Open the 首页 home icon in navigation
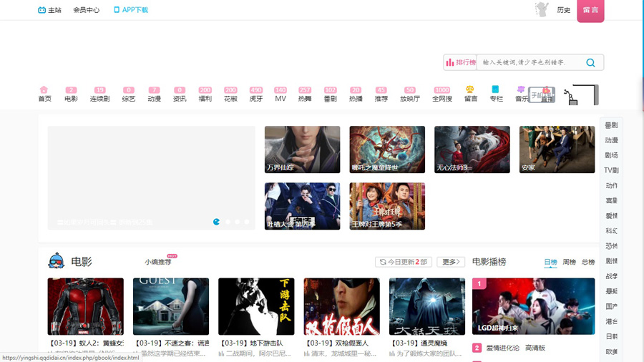This screenshot has width=644, height=362. point(44,90)
